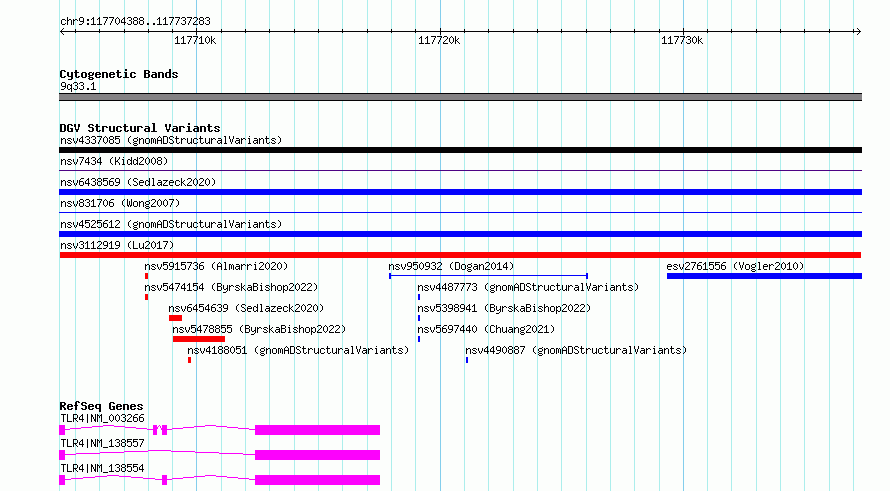Screen dimensions: 890x491
Task: Open TLR4|NM_003266 transcript label
Action: point(102,418)
